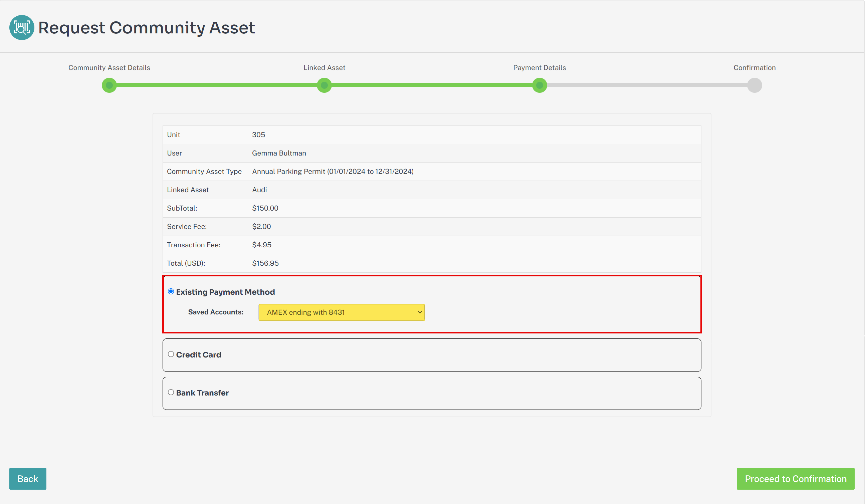Screen dimensions: 865x504
Task: Click the Existing Payment Method label text
Action: [226, 292]
